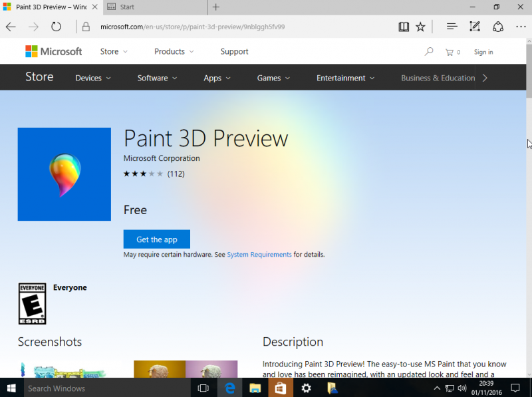Click Make a Web Note icon
The image size is (532, 397).
475,27
